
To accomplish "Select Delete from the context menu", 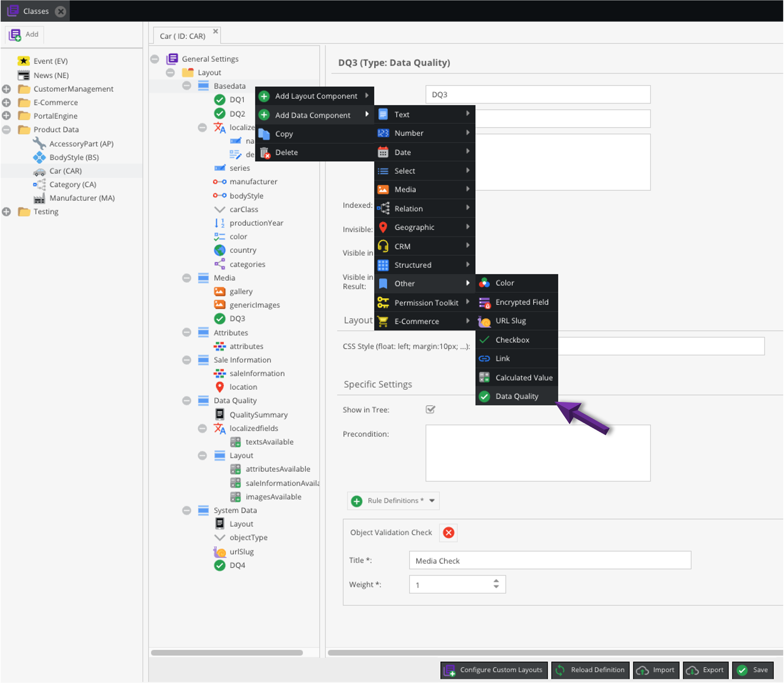I will tap(287, 152).
